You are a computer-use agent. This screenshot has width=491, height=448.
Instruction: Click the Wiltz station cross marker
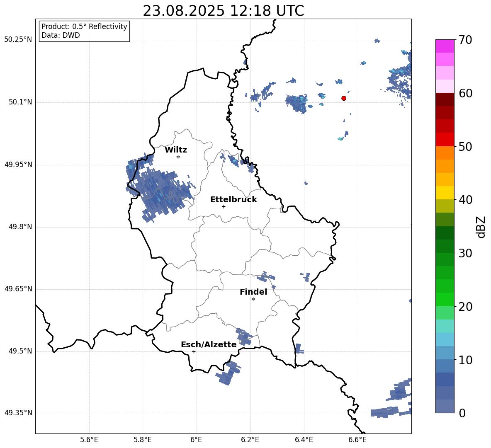[178, 157]
